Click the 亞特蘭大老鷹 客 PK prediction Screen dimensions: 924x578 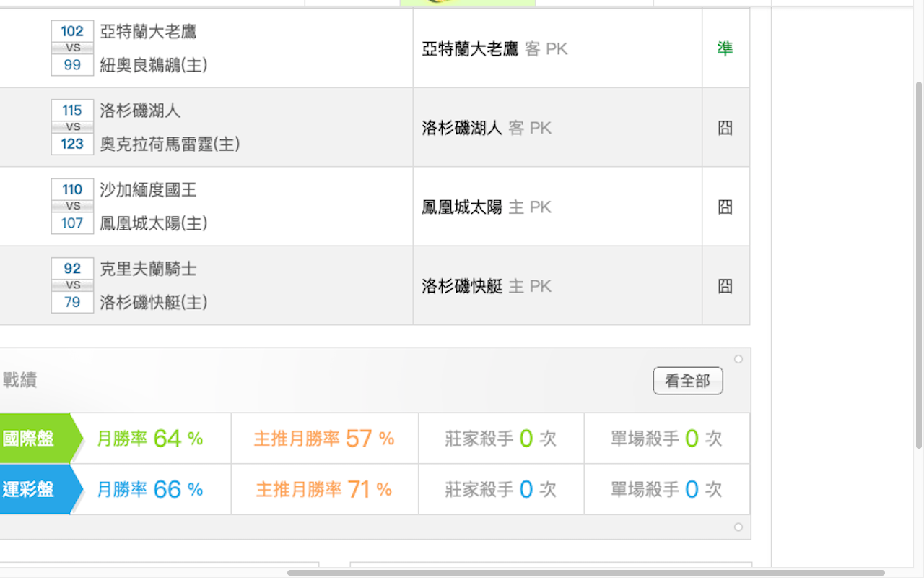click(x=494, y=49)
